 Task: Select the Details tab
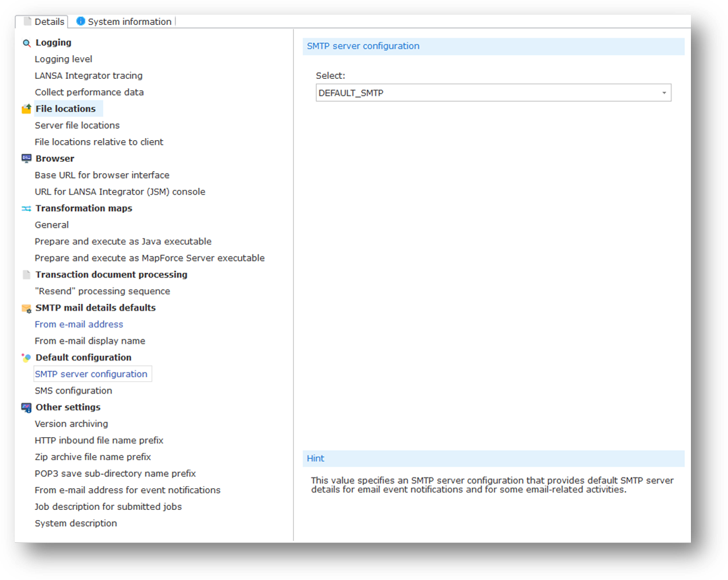point(44,22)
